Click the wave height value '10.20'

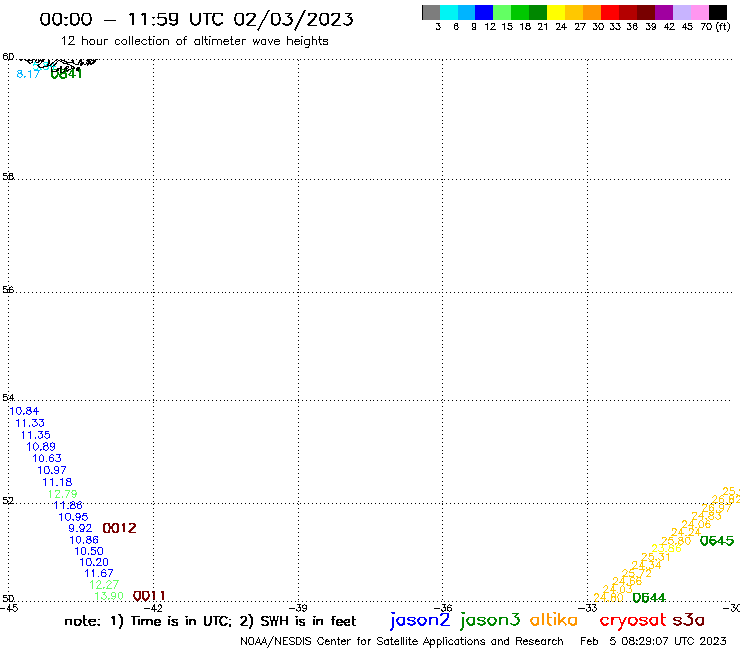pyautogui.click(x=94, y=562)
